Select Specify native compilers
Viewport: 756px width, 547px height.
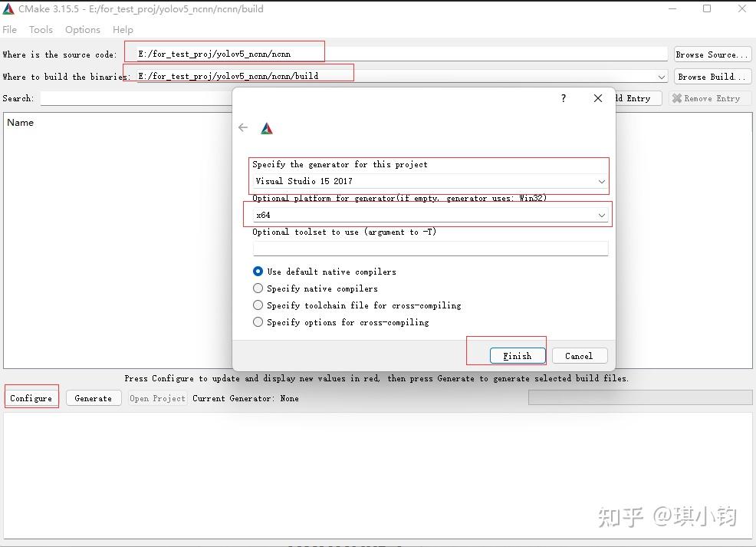258,288
